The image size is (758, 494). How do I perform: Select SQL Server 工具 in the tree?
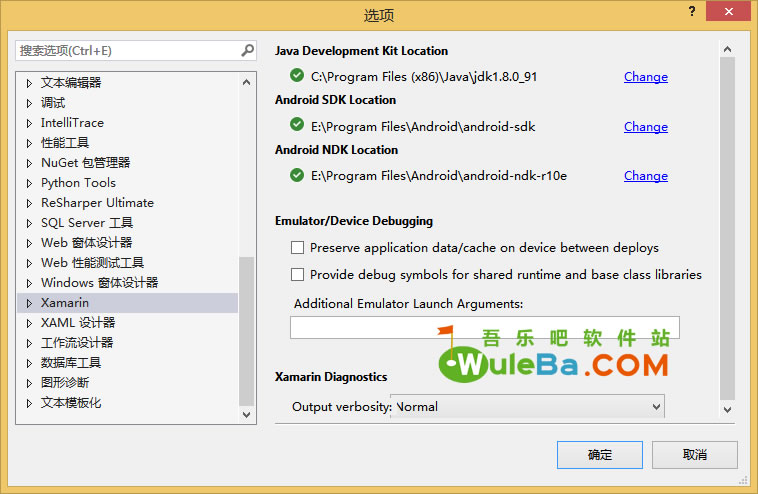pyautogui.click(x=87, y=223)
